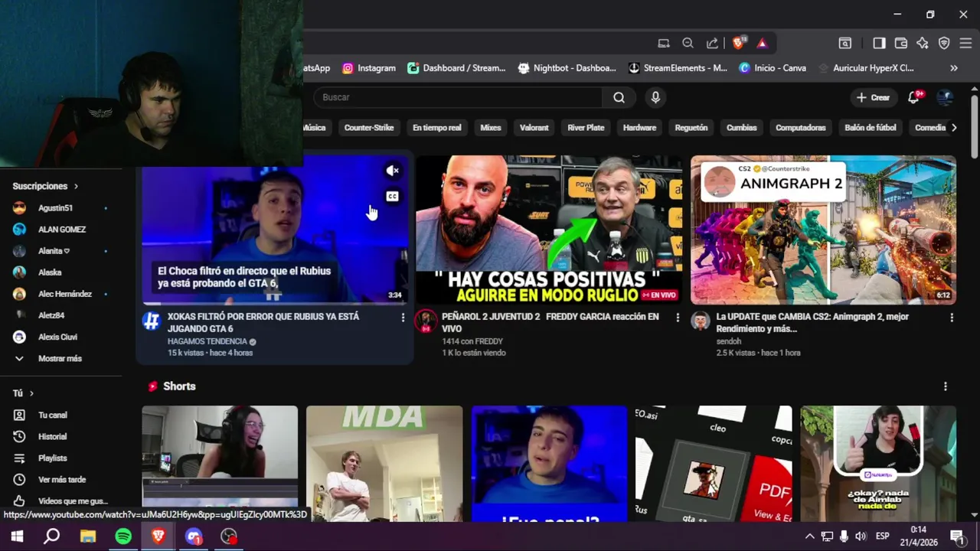Select the Valorant filter chip
Image resolution: width=980 pixels, height=551 pixels.
[x=534, y=128]
